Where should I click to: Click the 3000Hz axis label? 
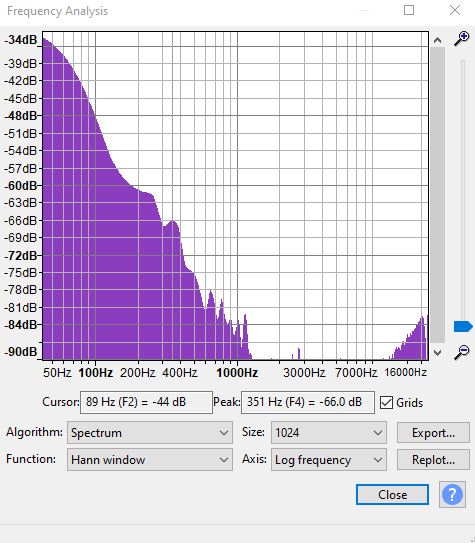pyautogui.click(x=304, y=373)
